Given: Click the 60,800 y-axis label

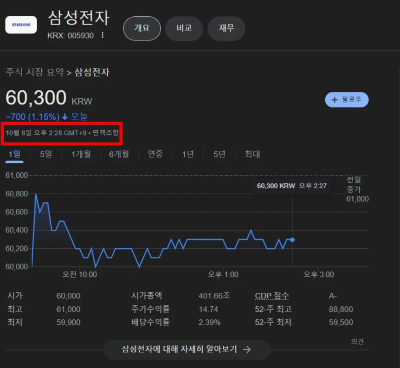Looking at the screenshot, I should click(17, 194).
